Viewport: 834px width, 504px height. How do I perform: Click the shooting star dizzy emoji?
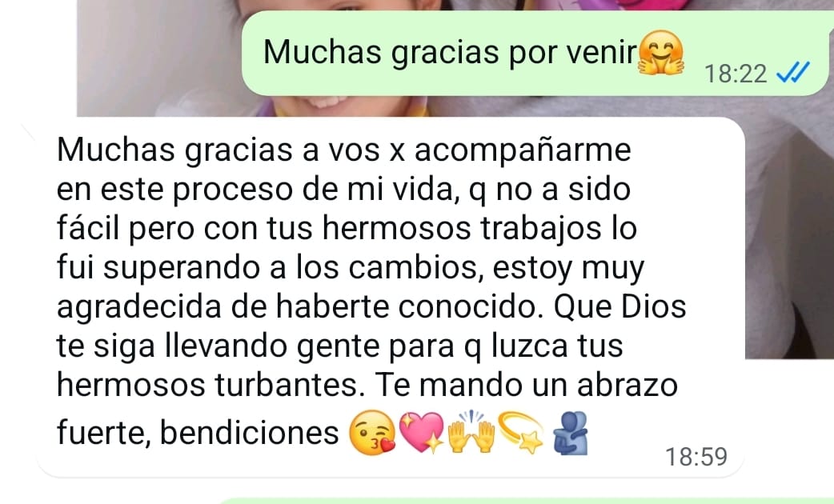coord(522,432)
